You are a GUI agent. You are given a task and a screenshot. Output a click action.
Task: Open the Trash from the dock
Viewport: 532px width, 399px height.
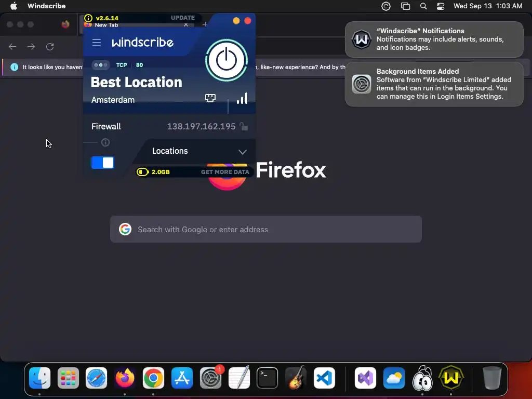pyautogui.click(x=491, y=378)
